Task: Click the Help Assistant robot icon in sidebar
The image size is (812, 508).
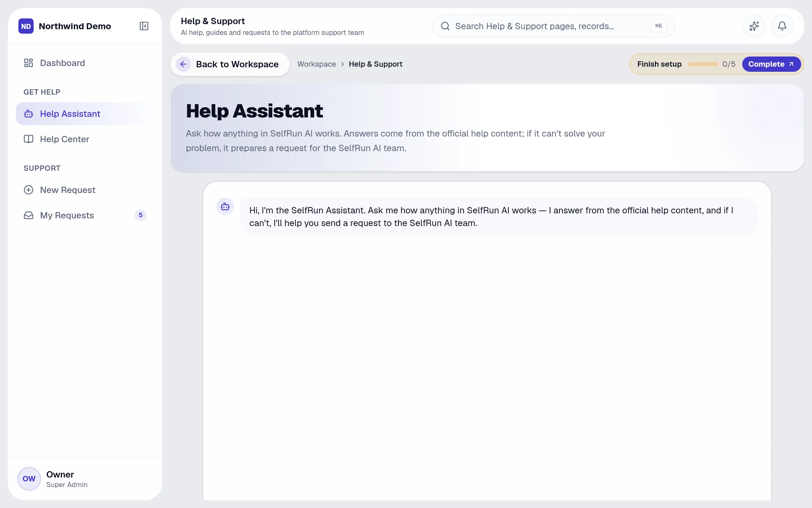Action: coord(29,114)
